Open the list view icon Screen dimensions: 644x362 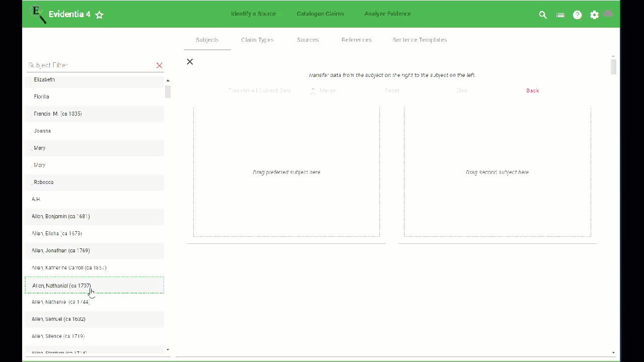click(x=560, y=15)
